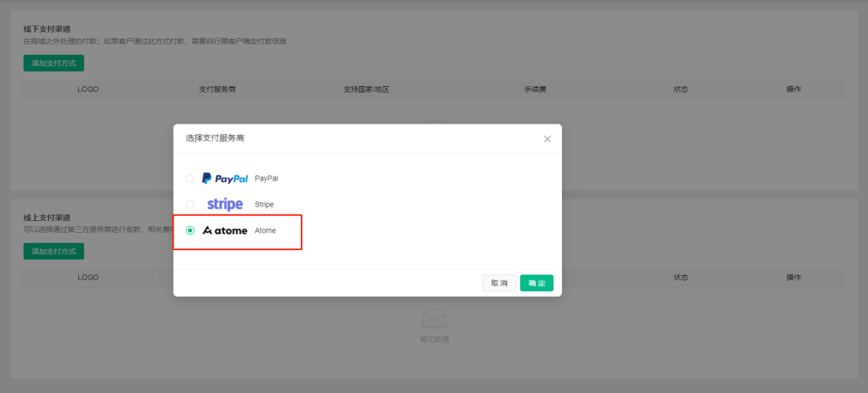Click 支持国家/地区 column header in offline table
This screenshot has width=868, height=393.
pos(366,90)
